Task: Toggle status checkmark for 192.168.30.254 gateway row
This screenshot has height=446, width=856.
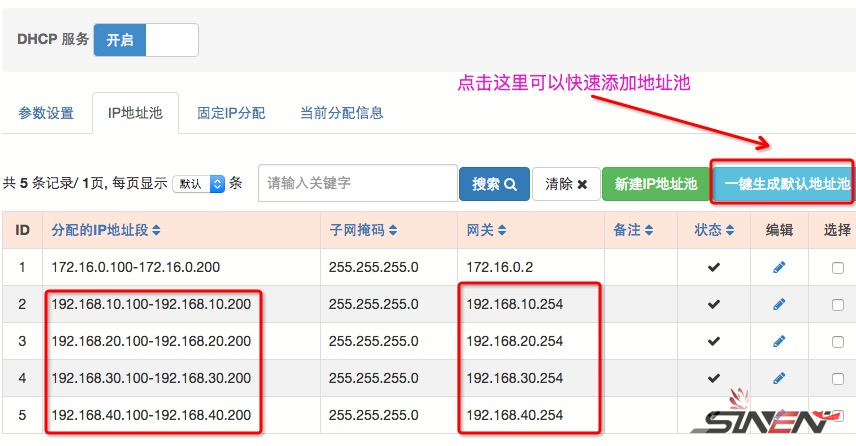Action: coord(714,378)
